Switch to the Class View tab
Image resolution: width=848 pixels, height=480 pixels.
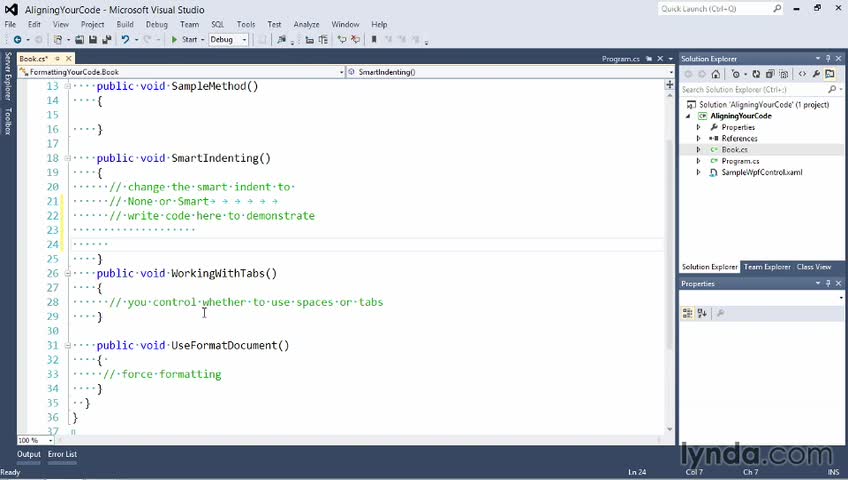(x=813, y=267)
